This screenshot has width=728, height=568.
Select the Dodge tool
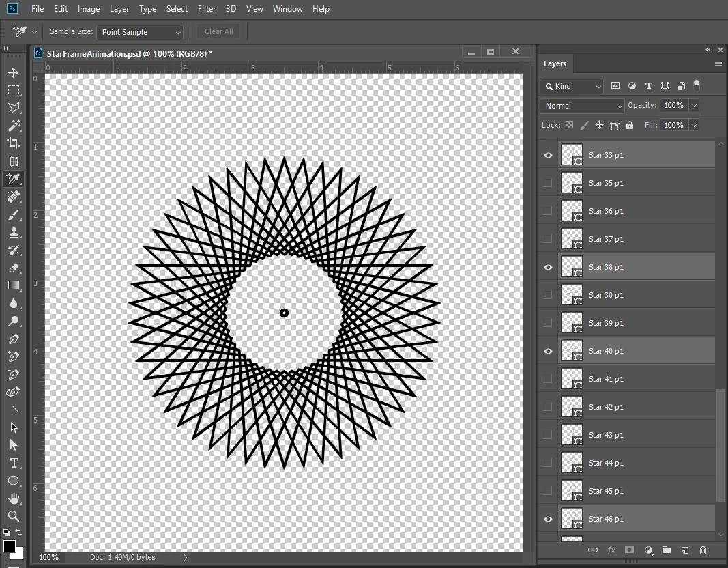tap(14, 321)
